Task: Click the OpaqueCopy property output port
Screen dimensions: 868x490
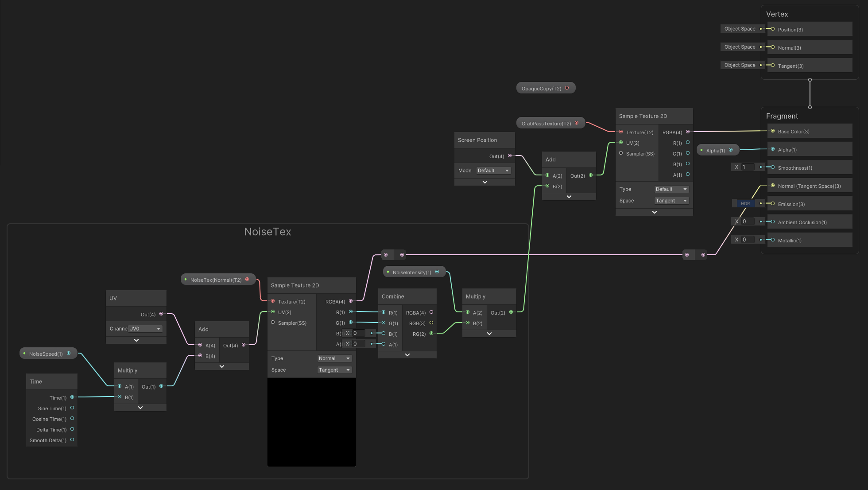Action: tap(567, 88)
